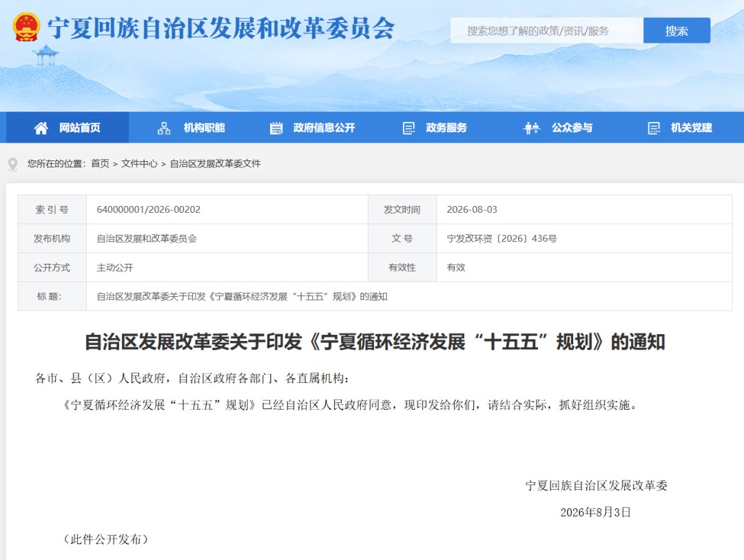
Task: Click the 发文时间 label cell
Action: [x=402, y=210]
